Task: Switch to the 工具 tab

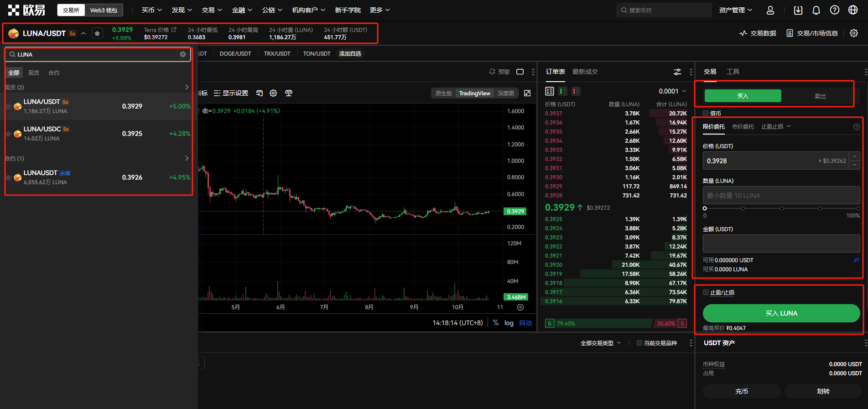Action: pos(733,72)
